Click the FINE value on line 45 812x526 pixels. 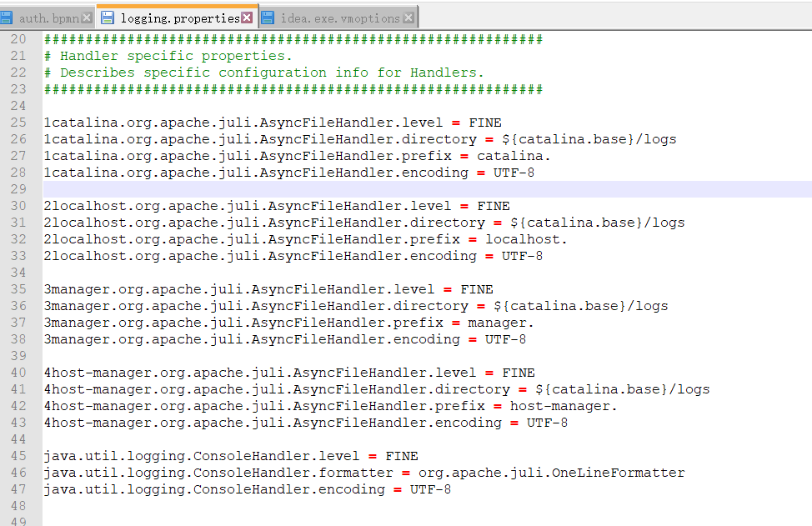click(x=402, y=456)
